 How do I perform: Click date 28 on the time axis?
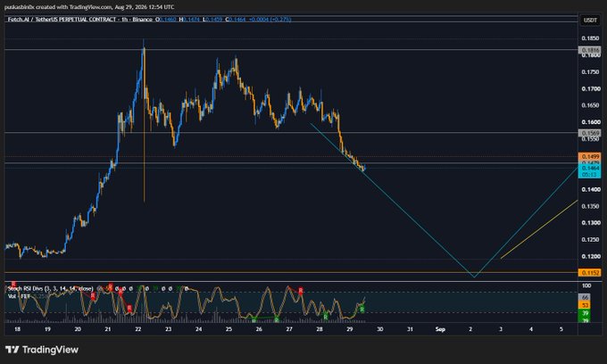click(320, 329)
